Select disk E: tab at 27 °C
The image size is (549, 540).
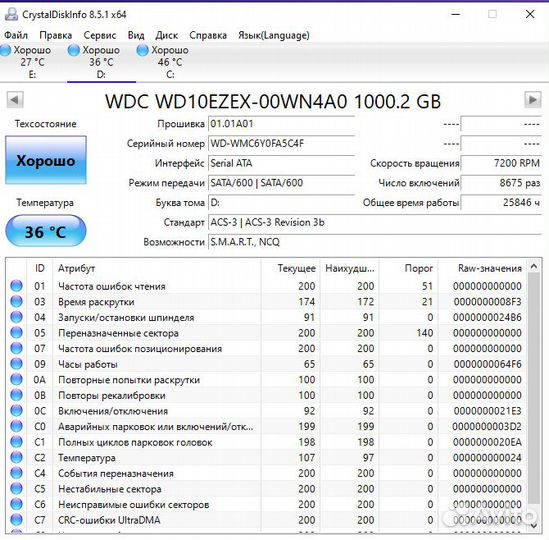coord(32,62)
